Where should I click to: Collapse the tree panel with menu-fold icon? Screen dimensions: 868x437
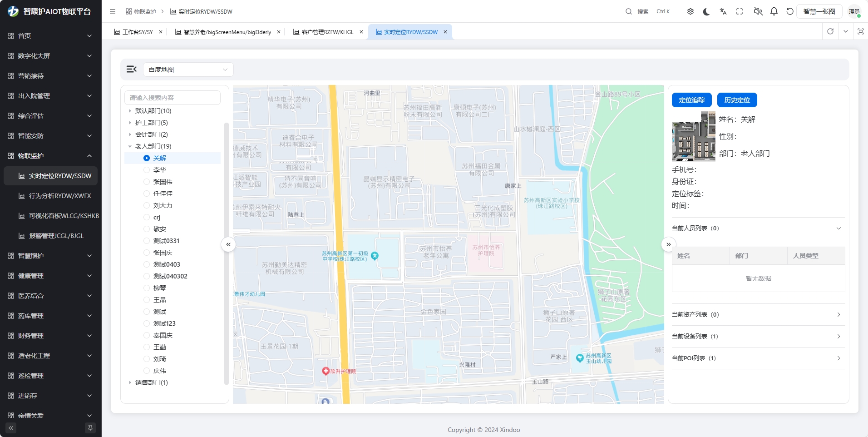coord(132,69)
